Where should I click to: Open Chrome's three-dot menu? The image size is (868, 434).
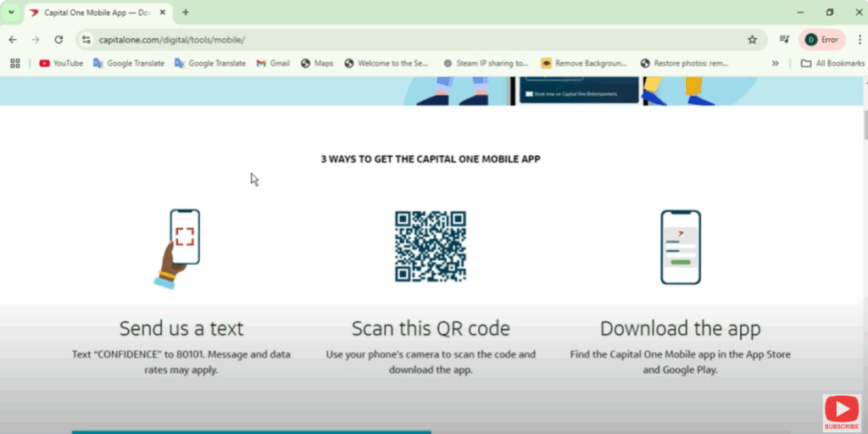click(x=860, y=39)
